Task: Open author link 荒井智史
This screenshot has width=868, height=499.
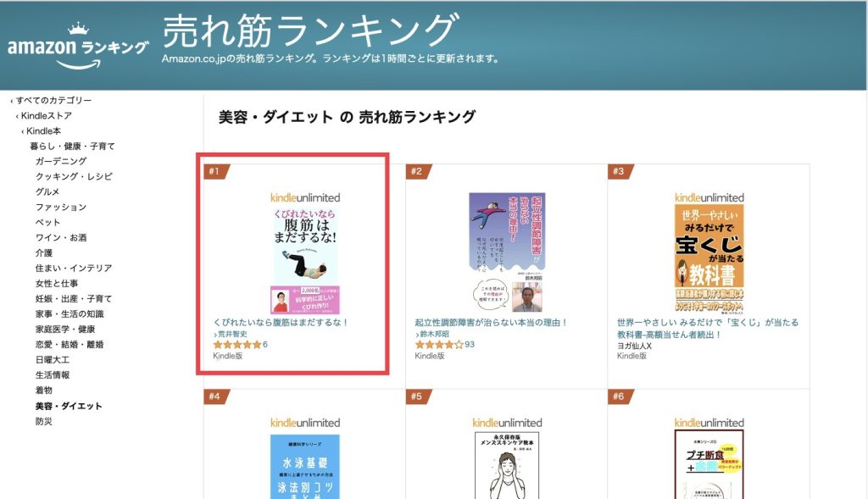Action: [x=231, y=334]
